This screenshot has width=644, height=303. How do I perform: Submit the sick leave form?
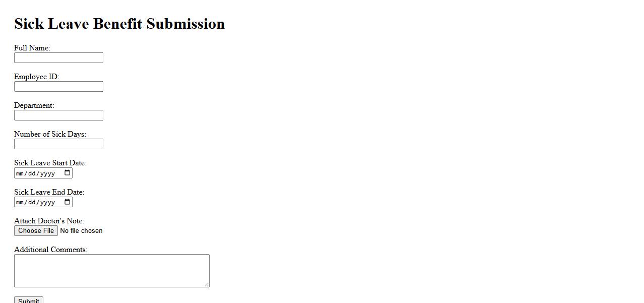(29, 300)
